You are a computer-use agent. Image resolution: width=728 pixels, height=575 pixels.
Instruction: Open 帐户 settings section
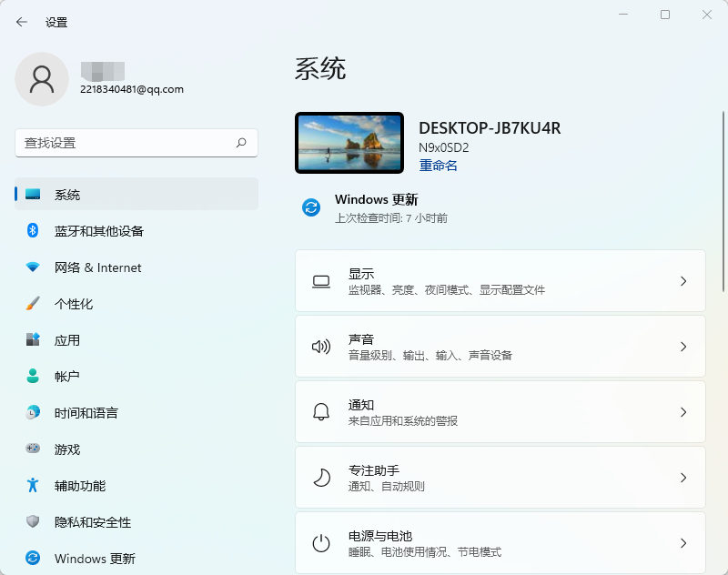tap(136, 376)
